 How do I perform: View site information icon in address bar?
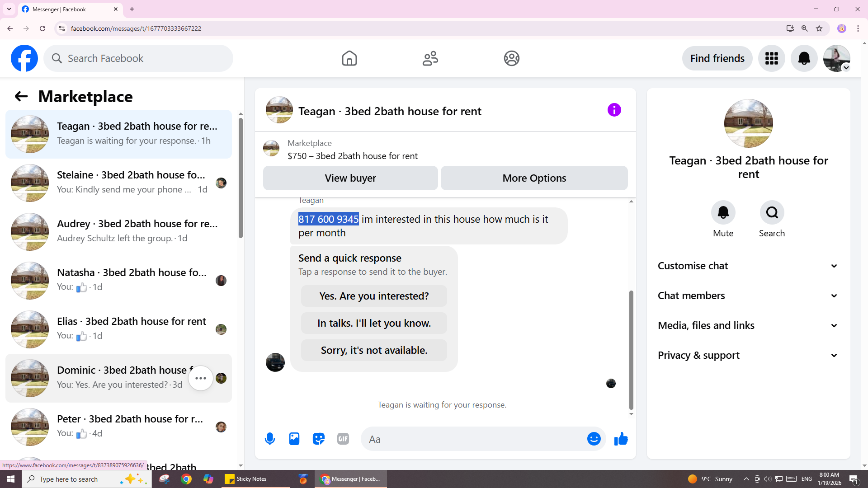point(62,28)
